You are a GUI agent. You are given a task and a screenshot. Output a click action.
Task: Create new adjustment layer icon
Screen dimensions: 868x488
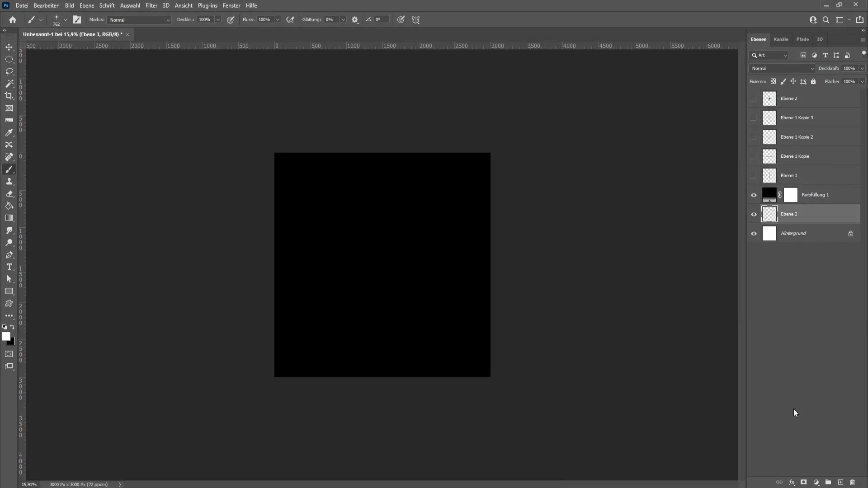click(x=816, y=482)
